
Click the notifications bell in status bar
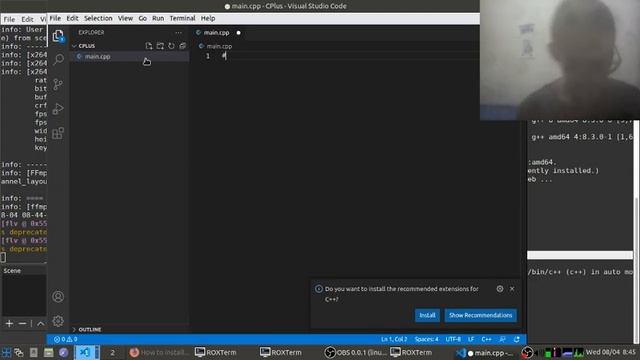click(x=517, y=339)
